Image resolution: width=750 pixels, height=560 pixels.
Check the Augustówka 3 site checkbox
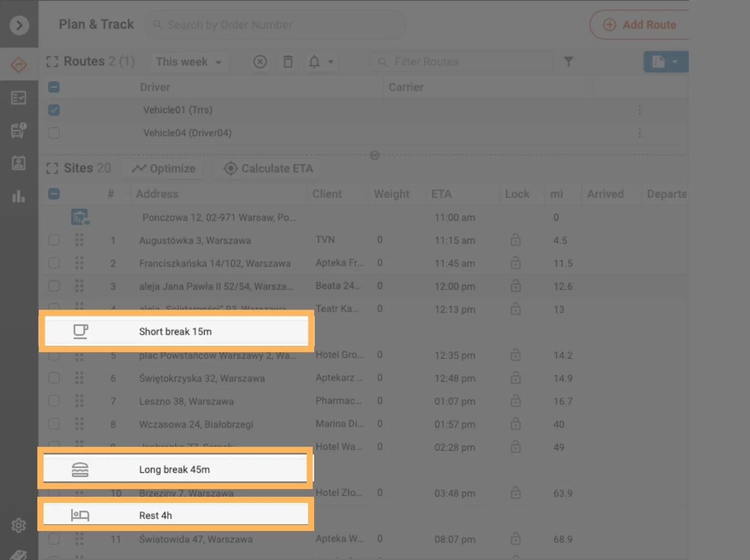[54, 240]
